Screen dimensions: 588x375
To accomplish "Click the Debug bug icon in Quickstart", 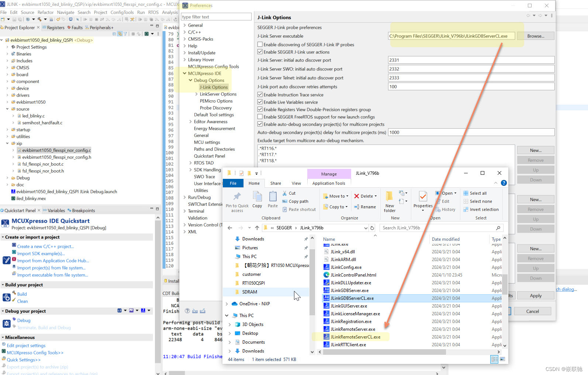I will pyautogui.click(x=14, y=319).
